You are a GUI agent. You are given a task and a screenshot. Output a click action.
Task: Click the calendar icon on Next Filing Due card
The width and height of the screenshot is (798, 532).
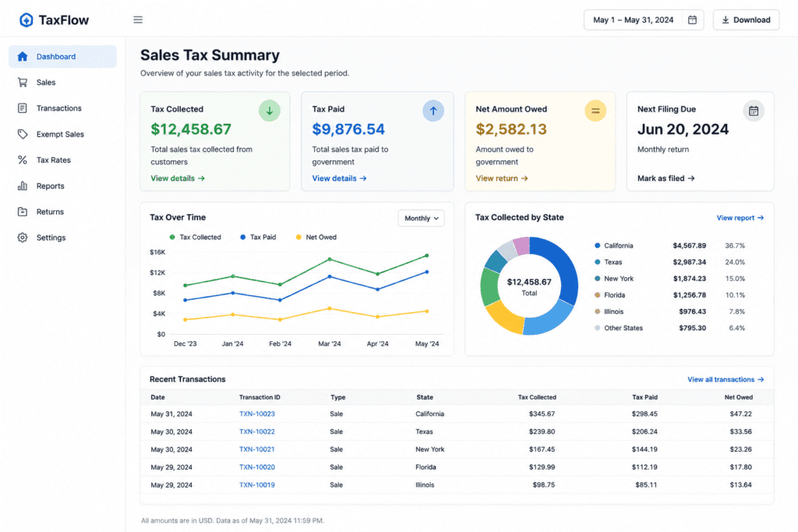pyautogui.click(x=754, y=111)
